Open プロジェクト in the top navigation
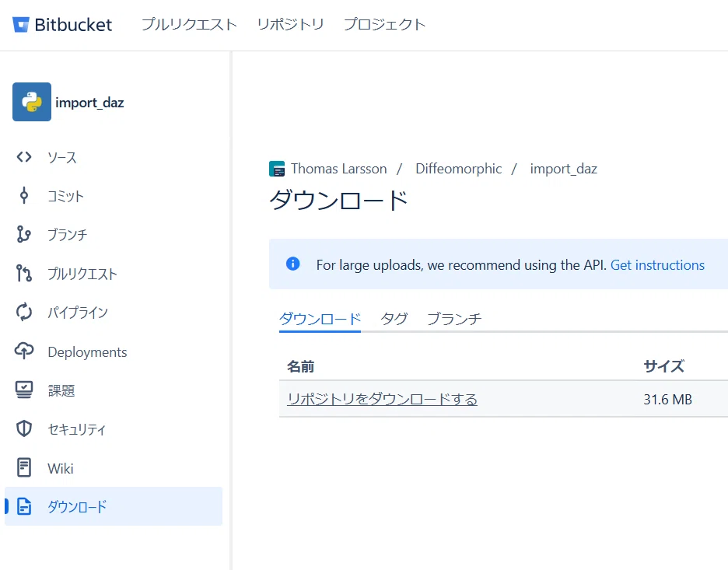The height and width of the screenshot is (570, 728). click(x=384, y=24)
